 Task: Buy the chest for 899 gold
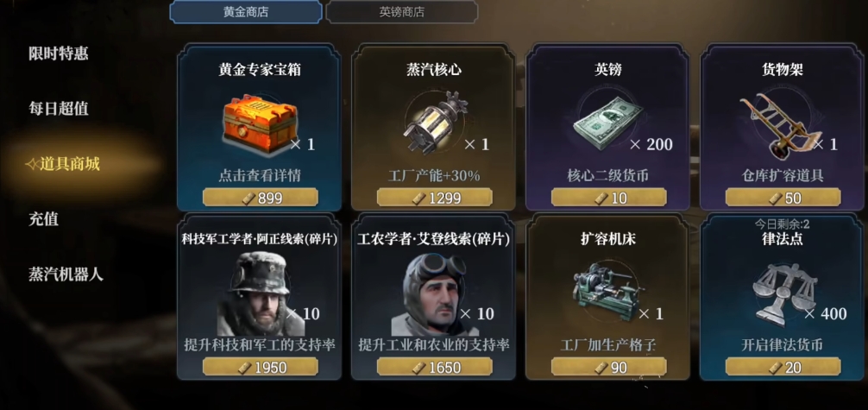(261, 198)
